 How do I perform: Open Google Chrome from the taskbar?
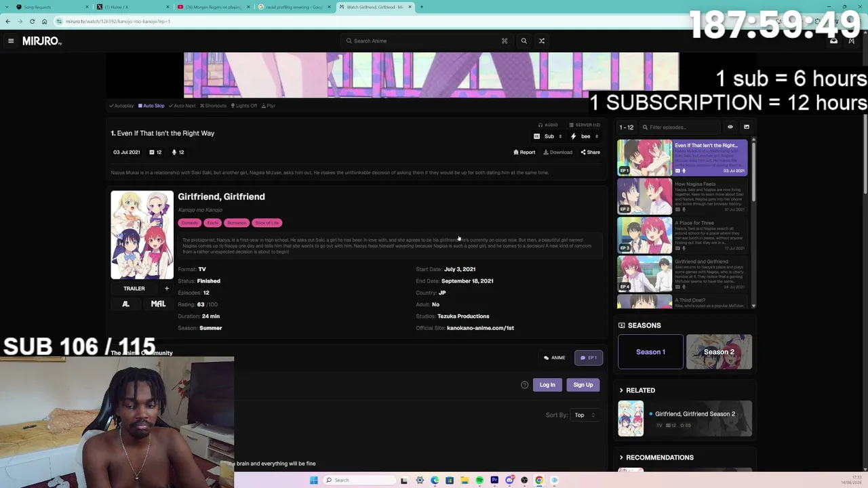[x=539, y=481]
